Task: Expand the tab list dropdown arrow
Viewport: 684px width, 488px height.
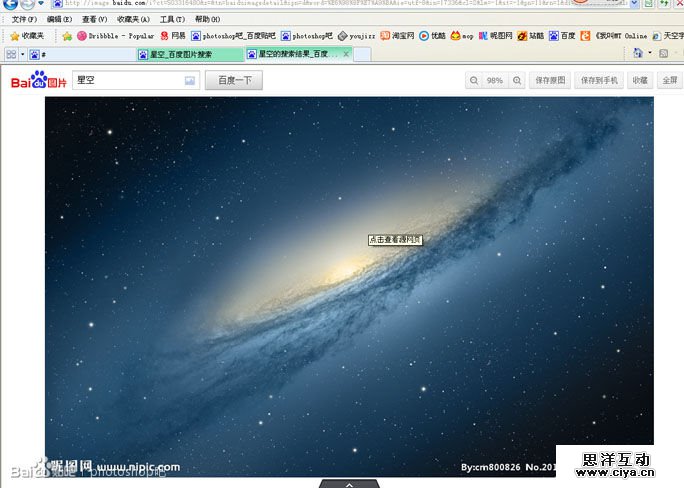Action: coord(23,54)
